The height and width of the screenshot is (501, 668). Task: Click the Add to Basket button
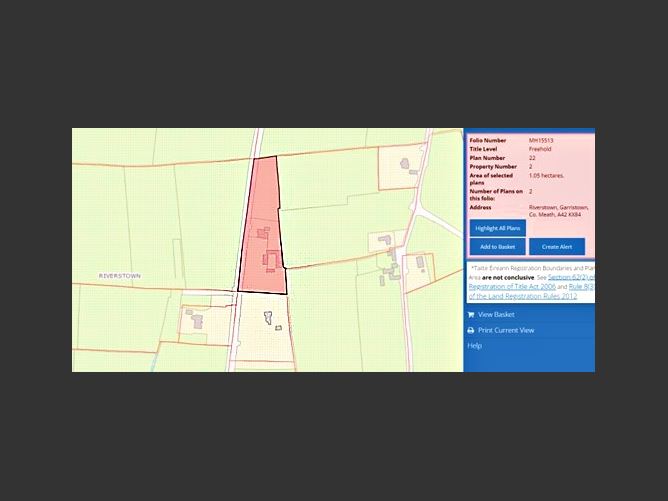pyautogui.click(x=497, y=246)
